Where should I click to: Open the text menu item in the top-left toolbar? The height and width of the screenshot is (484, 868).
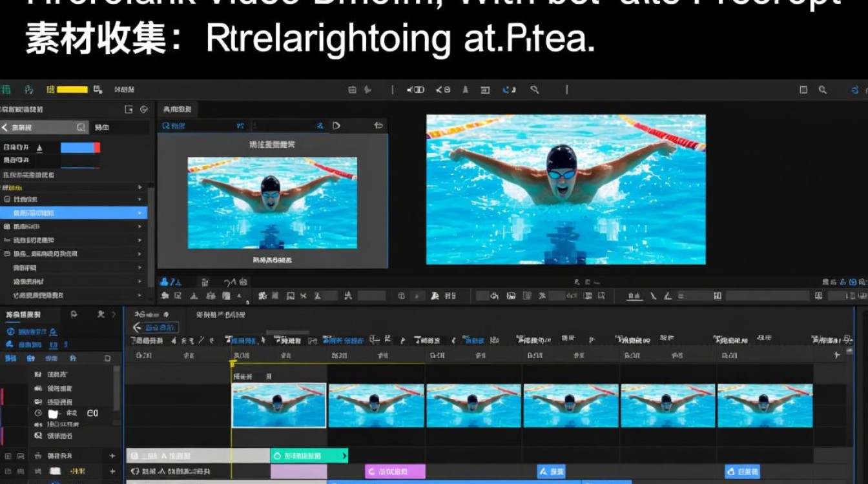click(123, 90)
